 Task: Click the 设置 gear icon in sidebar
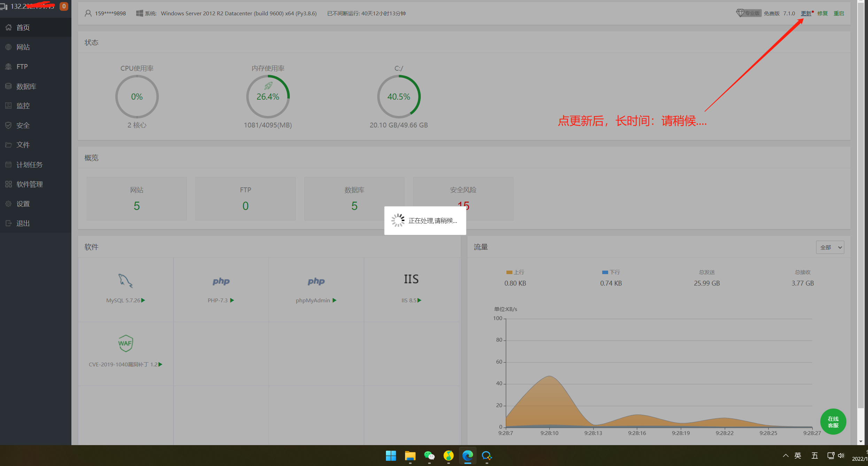pyautogui.click(x=9, y=204)
